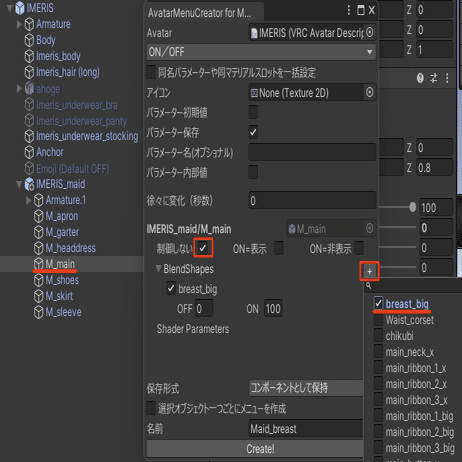Click the Imeris_hair (long) cube icon
This screenshot has width=462, height=462.
point(29,72)
